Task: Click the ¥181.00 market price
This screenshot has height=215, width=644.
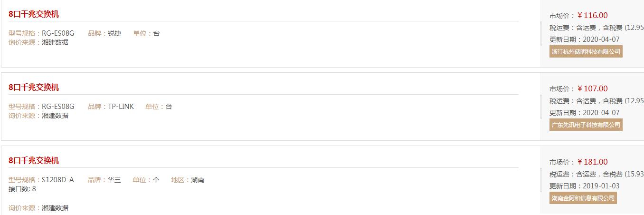Action: [x=592, y=162]
